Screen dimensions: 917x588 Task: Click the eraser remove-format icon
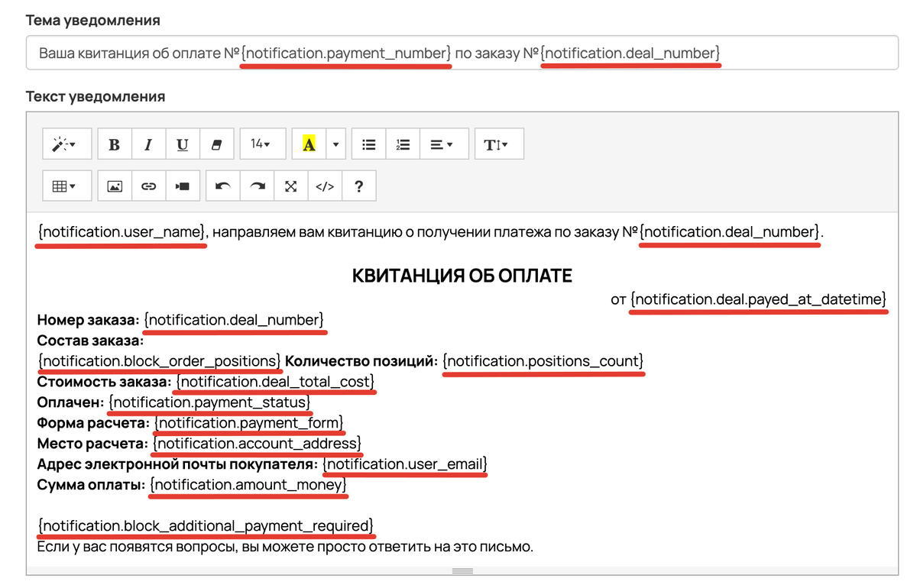tap(216, 144)
